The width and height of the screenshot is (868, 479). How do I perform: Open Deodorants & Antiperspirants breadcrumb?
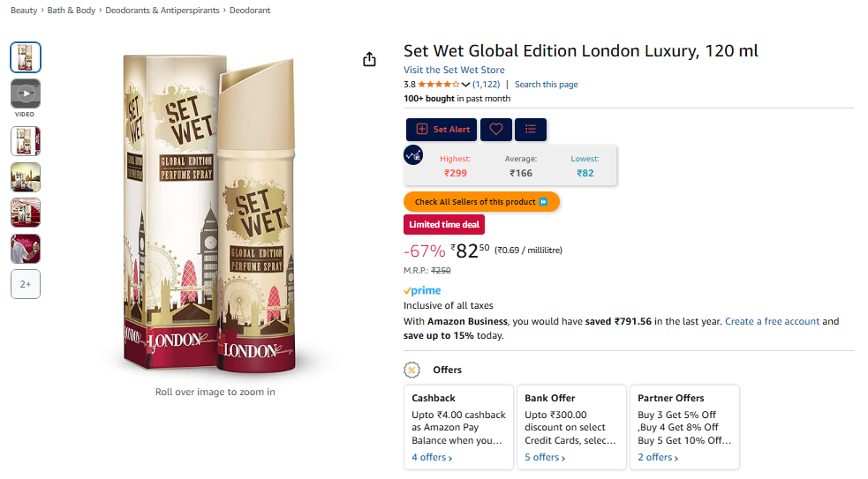pyautogui.click(x=162, y=11)
